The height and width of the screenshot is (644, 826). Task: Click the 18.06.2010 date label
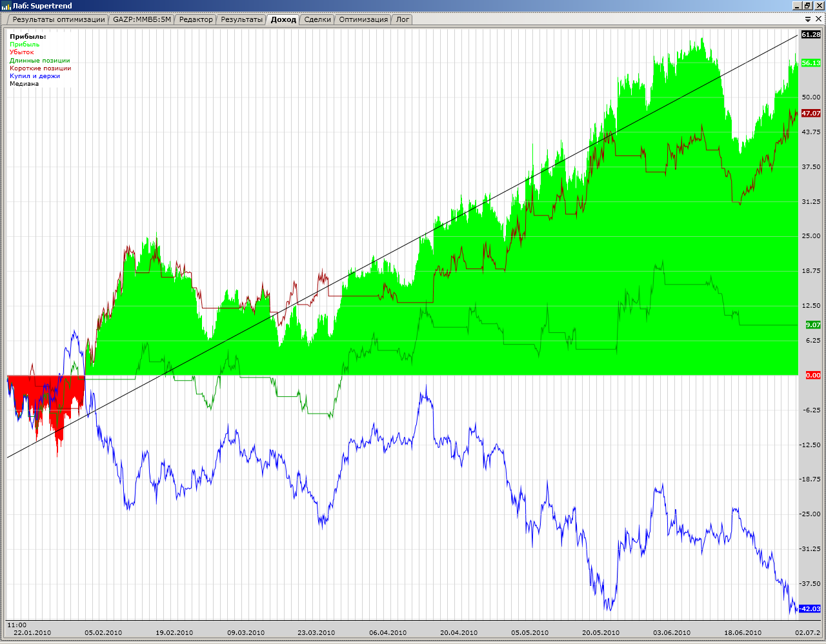coord(743,633)
